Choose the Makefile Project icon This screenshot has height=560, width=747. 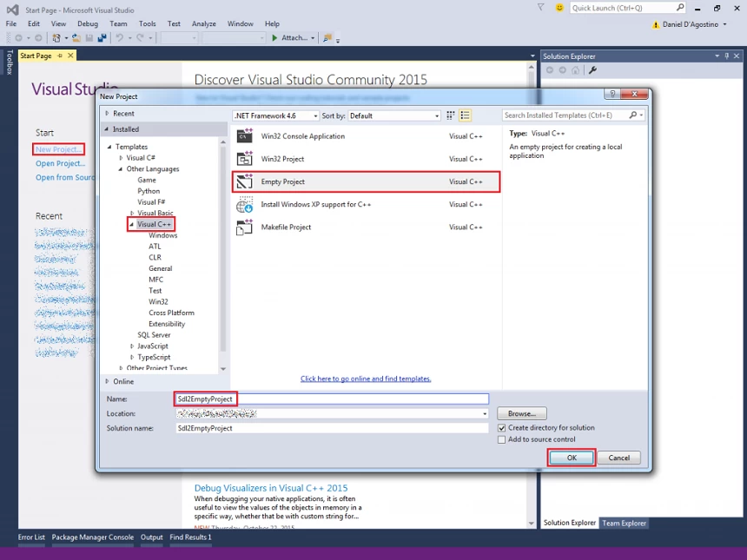(x=244, y=227)
